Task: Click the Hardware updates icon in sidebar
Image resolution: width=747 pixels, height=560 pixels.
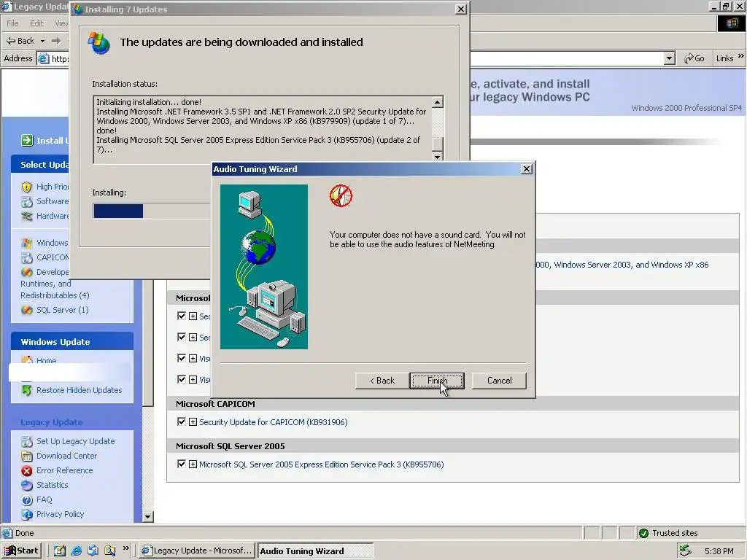Action: 27,216
